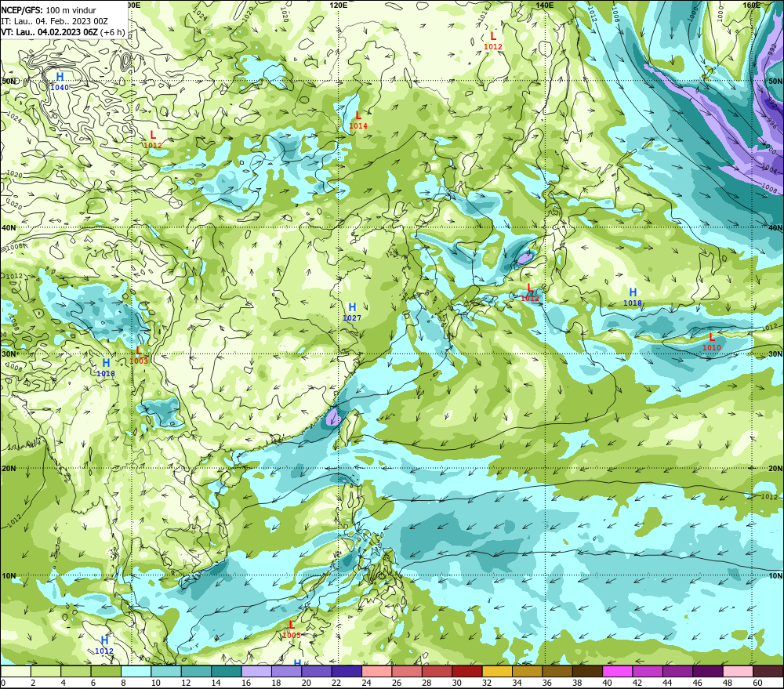The image size is (784, 689).
Task: Select the dark purple 46–48 legend swatch
Action: [x=707, y=672]
